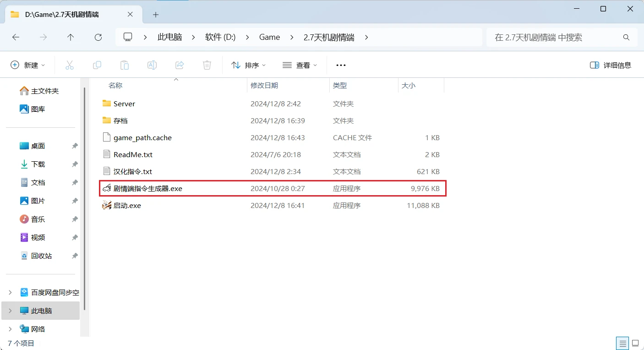Click Game breadcrumb in address bar
Viewport: 644px width, 350px height.
[269, 37]
